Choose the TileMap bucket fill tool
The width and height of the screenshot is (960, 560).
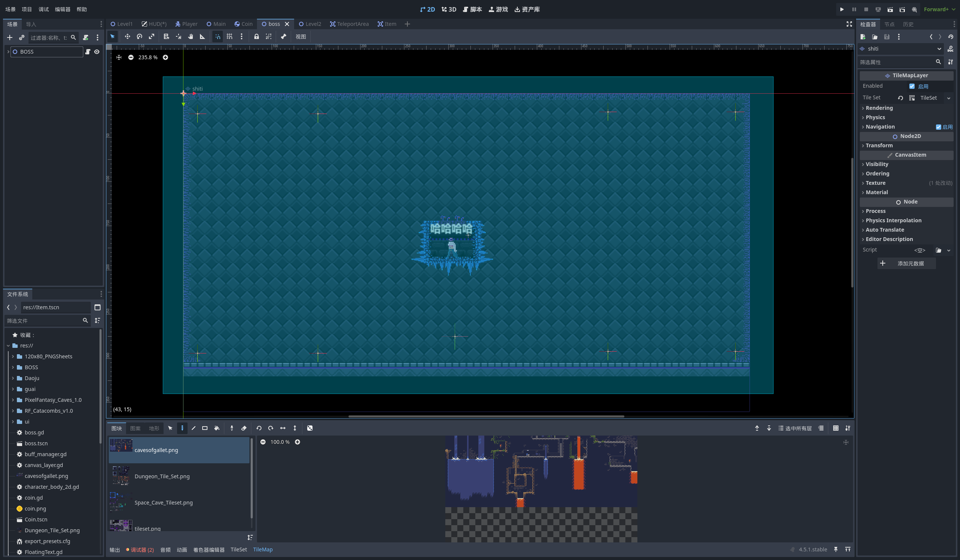pos(217,428)
